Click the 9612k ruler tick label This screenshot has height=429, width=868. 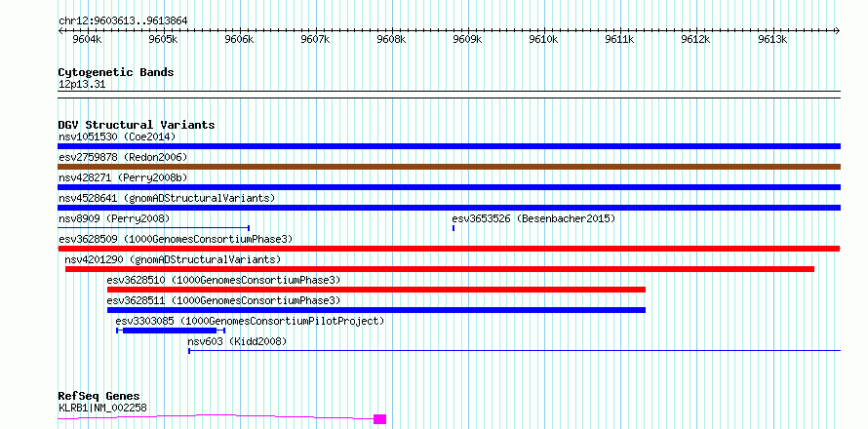tap(696, 40)
